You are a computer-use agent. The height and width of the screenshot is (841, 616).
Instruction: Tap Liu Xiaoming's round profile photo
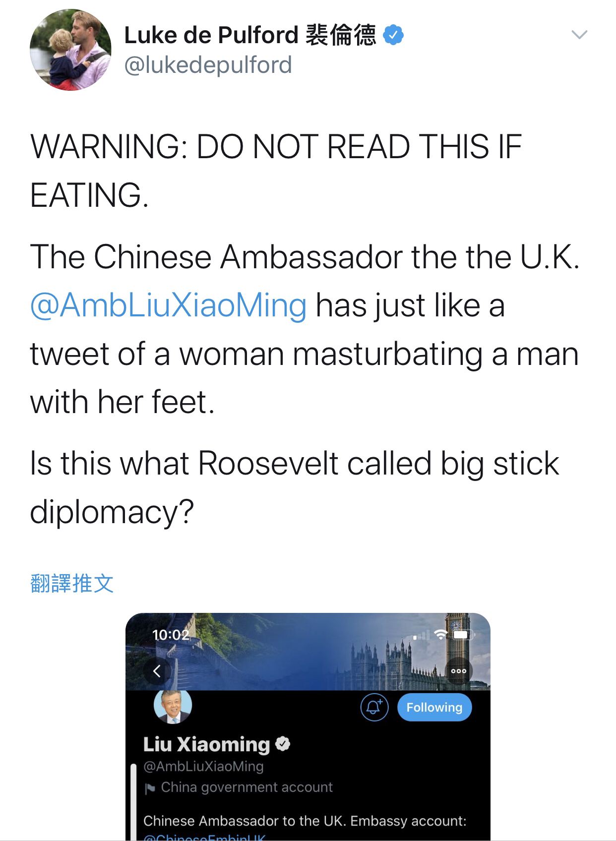click(x=173, y=707)
